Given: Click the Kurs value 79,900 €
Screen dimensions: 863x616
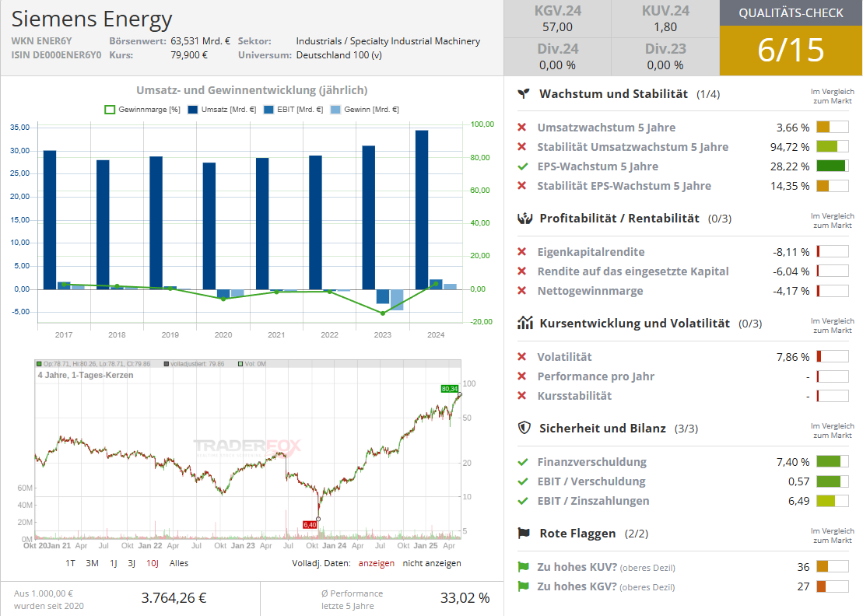Looking at the screenshot, I should (x=189, y=55).
